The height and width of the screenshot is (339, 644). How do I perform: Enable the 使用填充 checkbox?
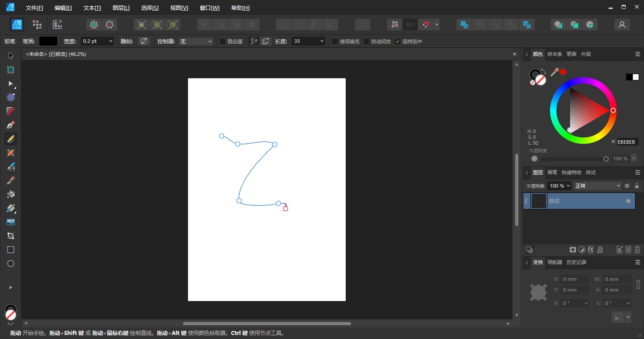[335, 42]
